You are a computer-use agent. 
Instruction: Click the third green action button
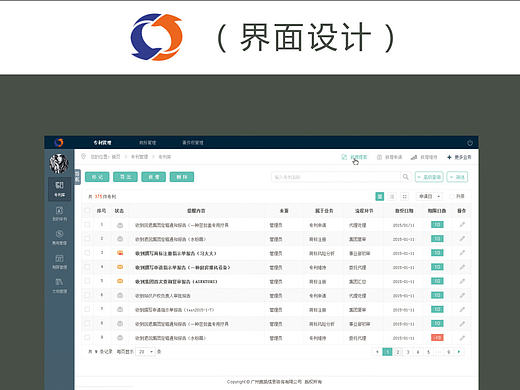154,177
